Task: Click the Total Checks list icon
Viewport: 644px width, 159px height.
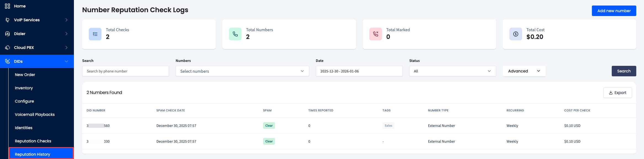Action: tap(95, 34)
